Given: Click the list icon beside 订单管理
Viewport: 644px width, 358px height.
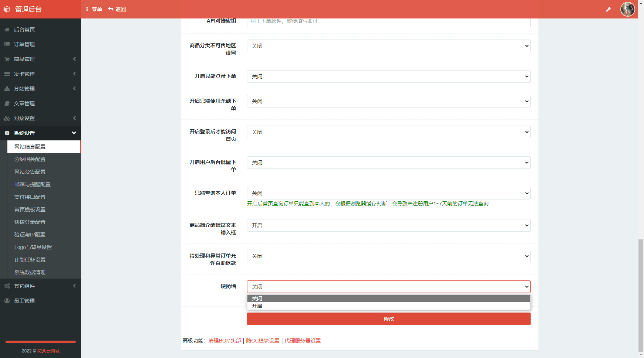Looking at the screenshot, I should point(7,44).
